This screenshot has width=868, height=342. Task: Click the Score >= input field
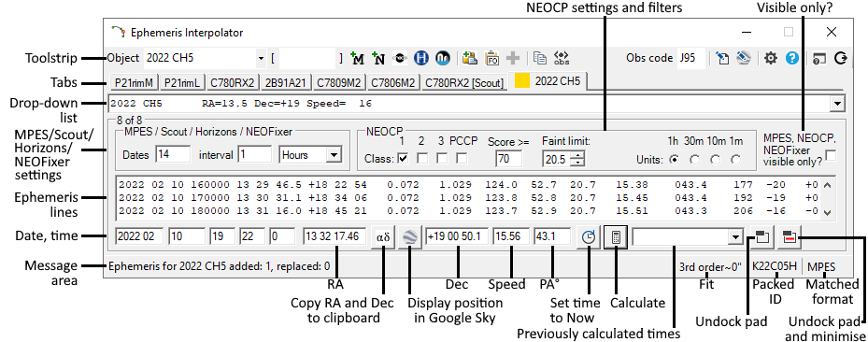pos(509,160)
